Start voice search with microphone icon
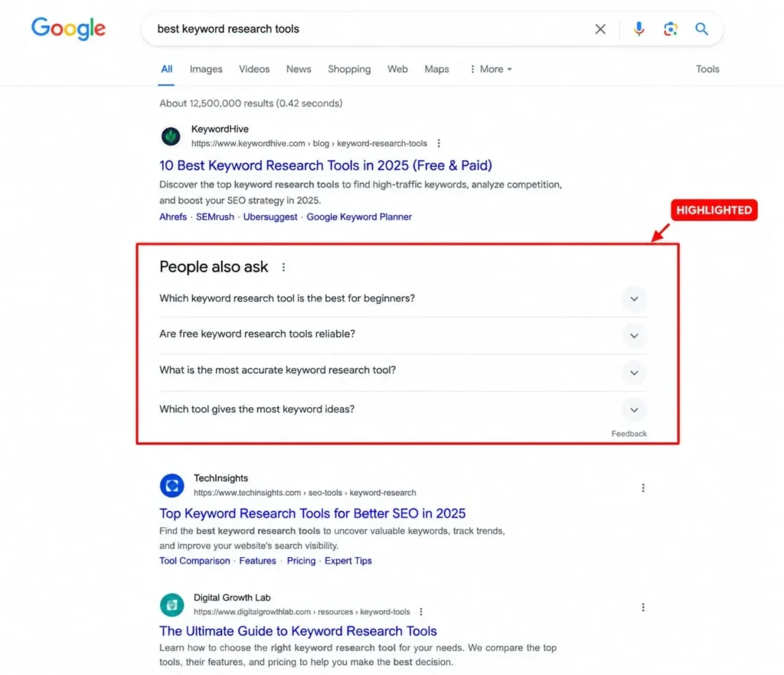This screenshot has width=784, height=675. 639,29
